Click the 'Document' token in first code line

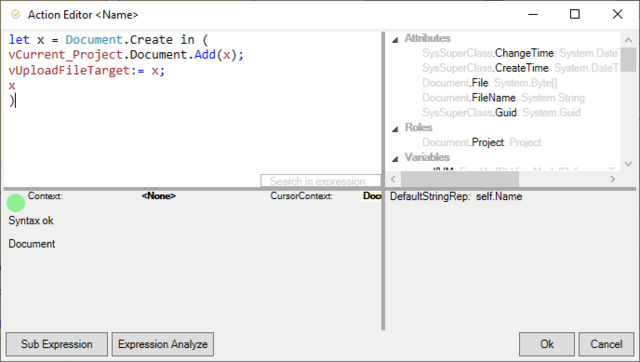[x=94, y=40]
